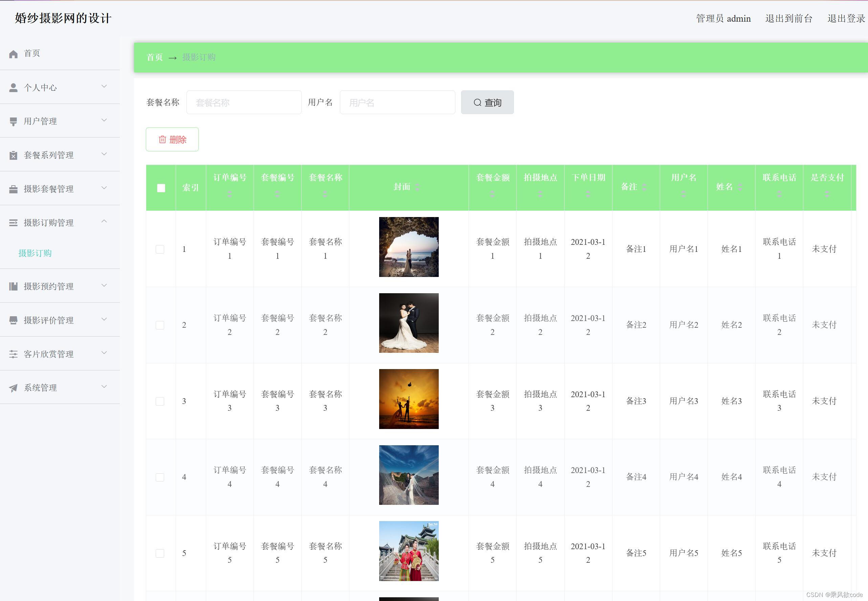868x601 pixels.
Task: Click the home icon in sidebar
Action: tap(14, 54)
